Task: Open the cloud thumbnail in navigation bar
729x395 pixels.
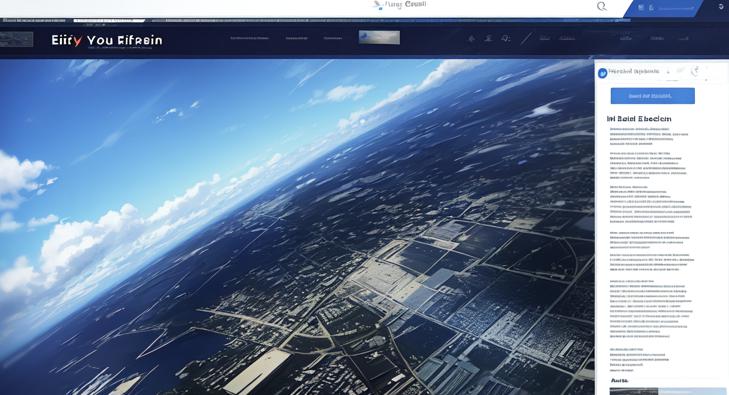Action: [x=379, y=38]
